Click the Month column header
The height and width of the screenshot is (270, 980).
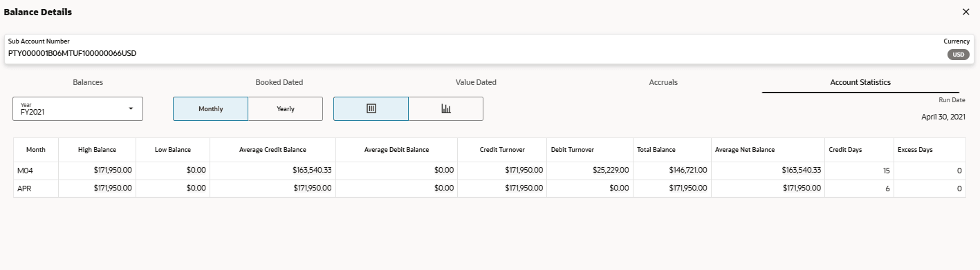[36, 149]
